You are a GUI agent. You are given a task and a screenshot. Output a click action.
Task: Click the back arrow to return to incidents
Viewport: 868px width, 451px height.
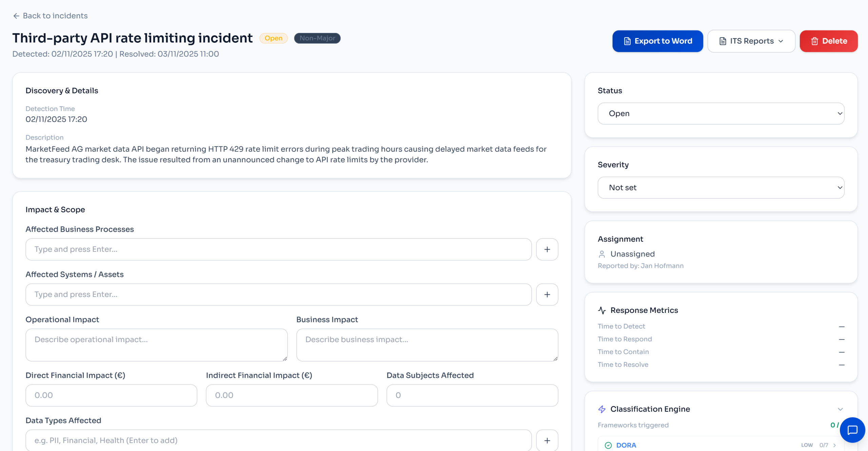point(17,16)
